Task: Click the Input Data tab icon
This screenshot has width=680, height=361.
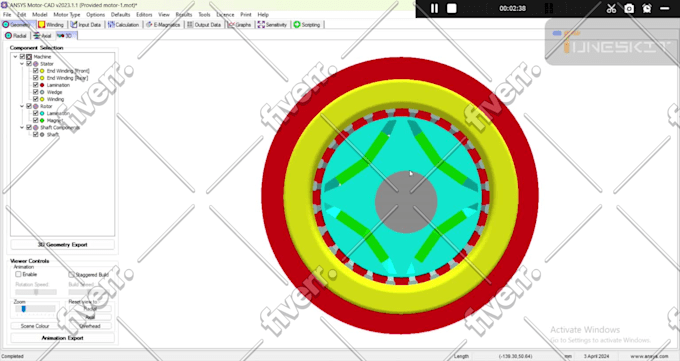Action: coord(74,25)
